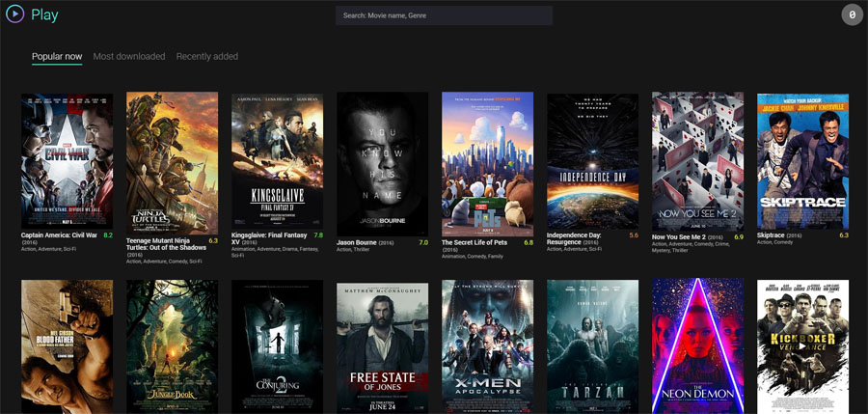Open The Conjuring 2 poster

click(x=278, y=346)
